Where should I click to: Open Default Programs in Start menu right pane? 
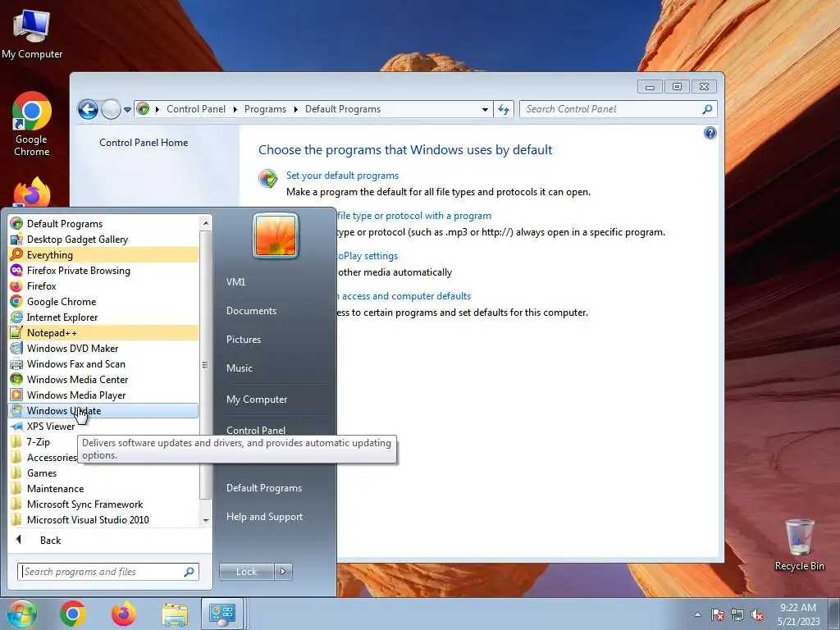[264, 488]
